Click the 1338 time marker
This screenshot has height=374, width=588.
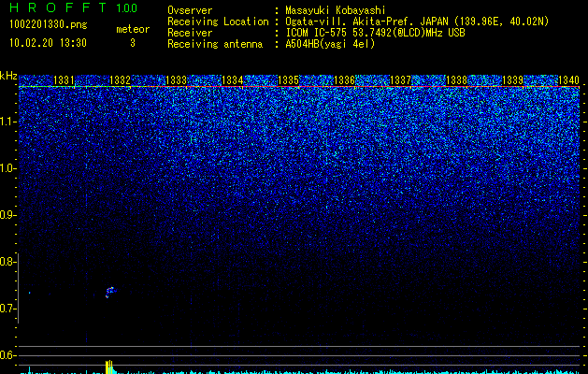tap(457, 79)
